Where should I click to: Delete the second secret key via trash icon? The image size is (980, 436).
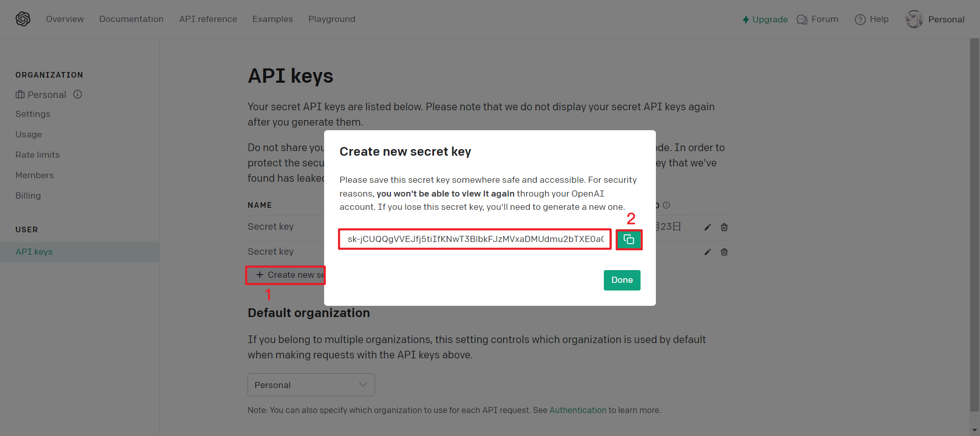coord(724,252)
